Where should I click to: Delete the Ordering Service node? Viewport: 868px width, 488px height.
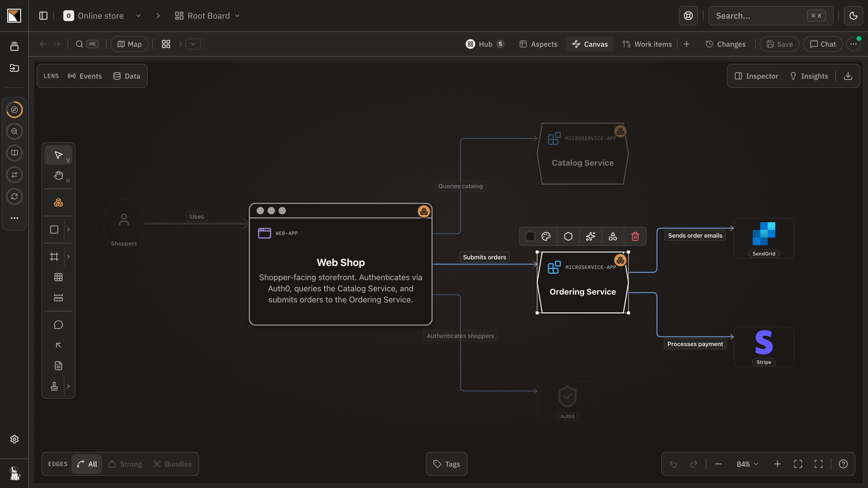click(x=635, y=236)
